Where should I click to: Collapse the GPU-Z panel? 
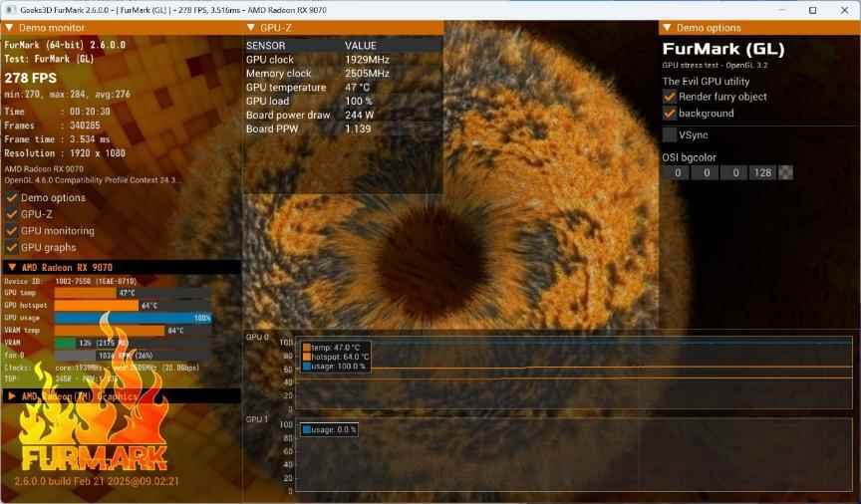click(251, 28)
